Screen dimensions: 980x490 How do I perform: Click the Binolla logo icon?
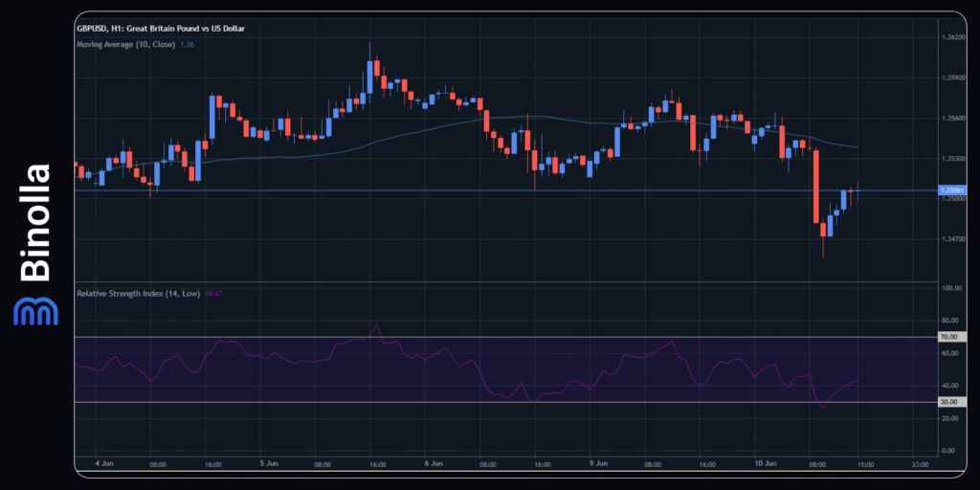click(x=34, y=312)
